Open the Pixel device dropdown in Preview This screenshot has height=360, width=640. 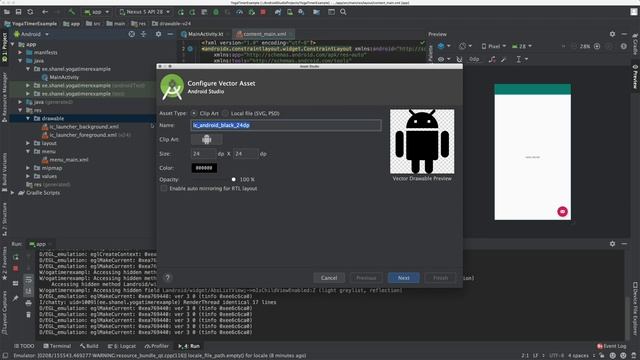[x=493, y=46]
